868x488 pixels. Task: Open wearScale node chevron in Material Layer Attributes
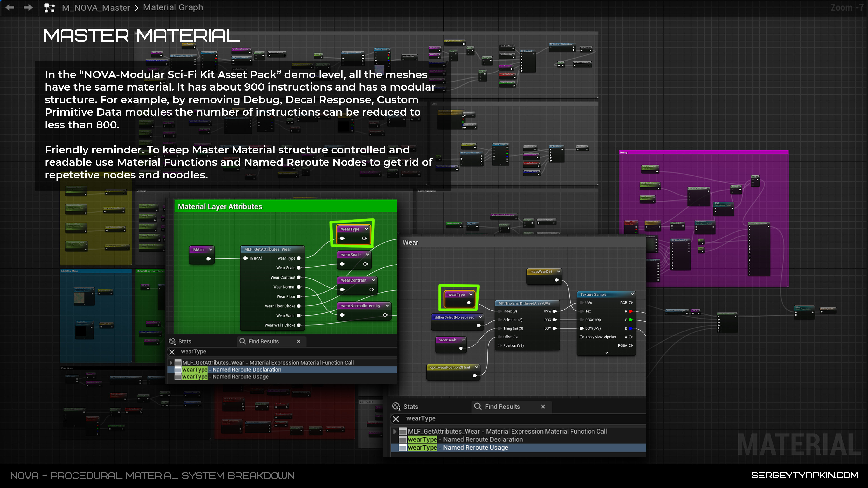pyautogui.click(x=367, y=255)
